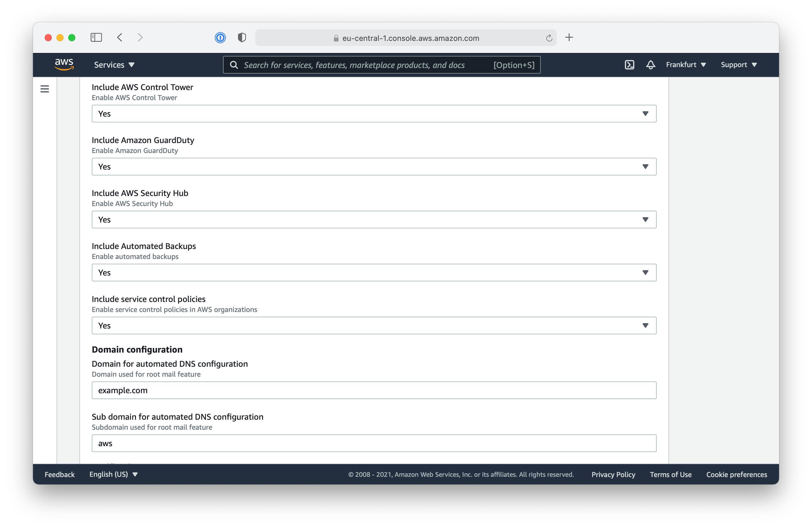Open the notifications bell
Image resolution: width=812 pixels, height=528 pixels.
pyautogui.click(x=650, y=65)
